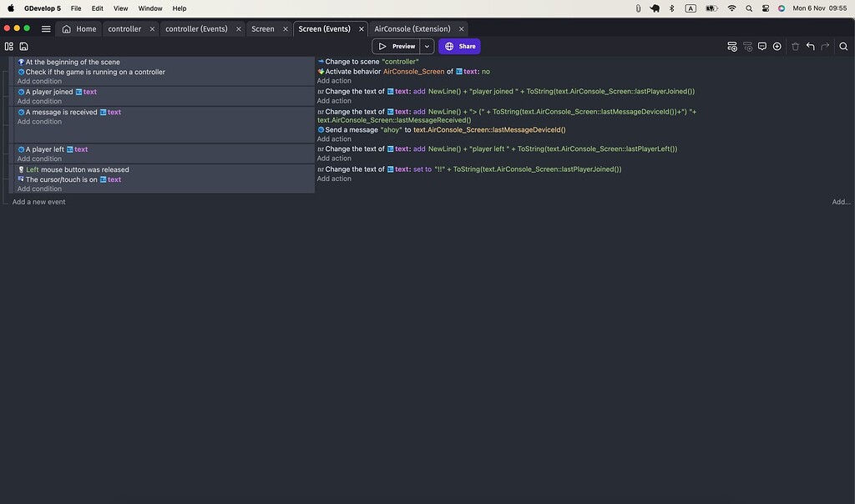This screenshot has width=855, height=504.
Task: Click the trash delete-selection icon
Action: (796, 47)
